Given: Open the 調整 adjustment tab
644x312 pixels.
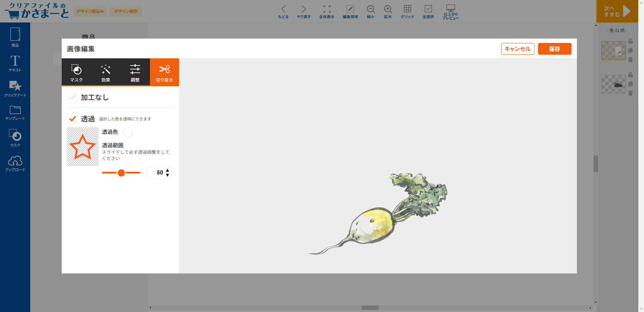Looking at the screenshot, I should [x=135, y=72].
